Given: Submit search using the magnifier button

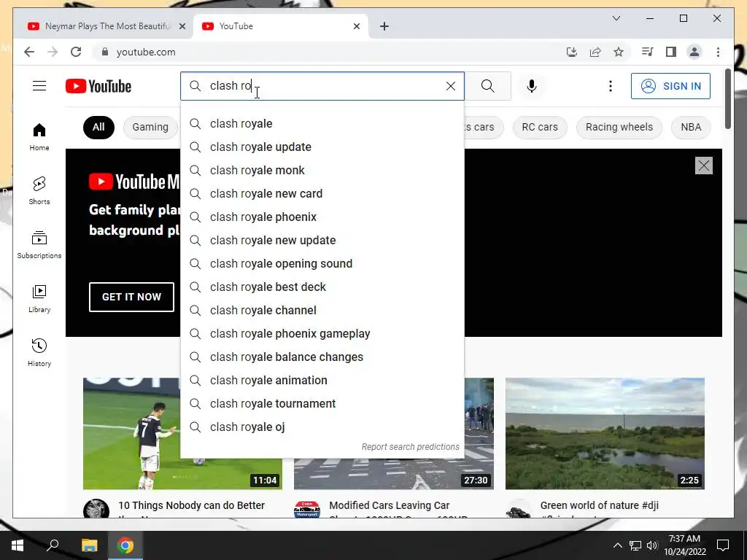Looking at the screenshot, I should (x=488, y=86).
